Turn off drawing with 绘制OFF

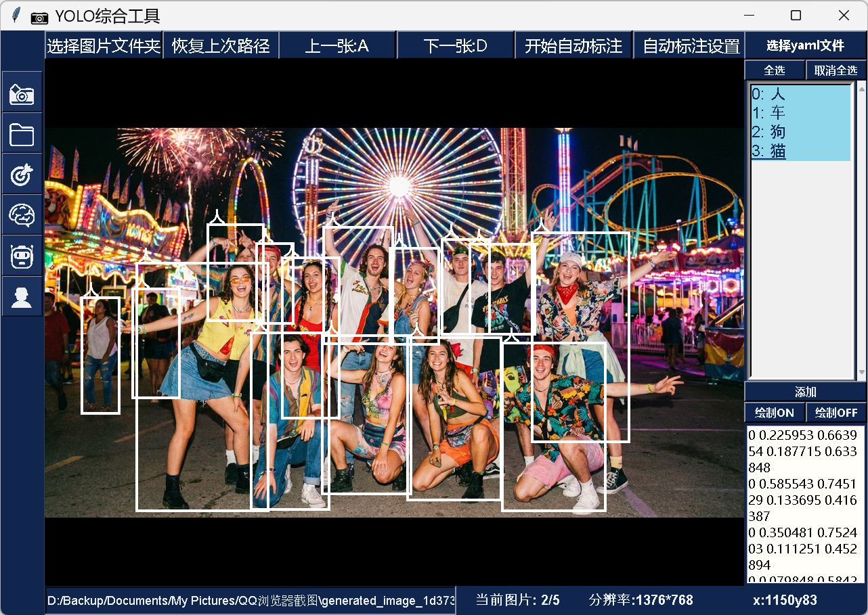[x=836, y=413]
